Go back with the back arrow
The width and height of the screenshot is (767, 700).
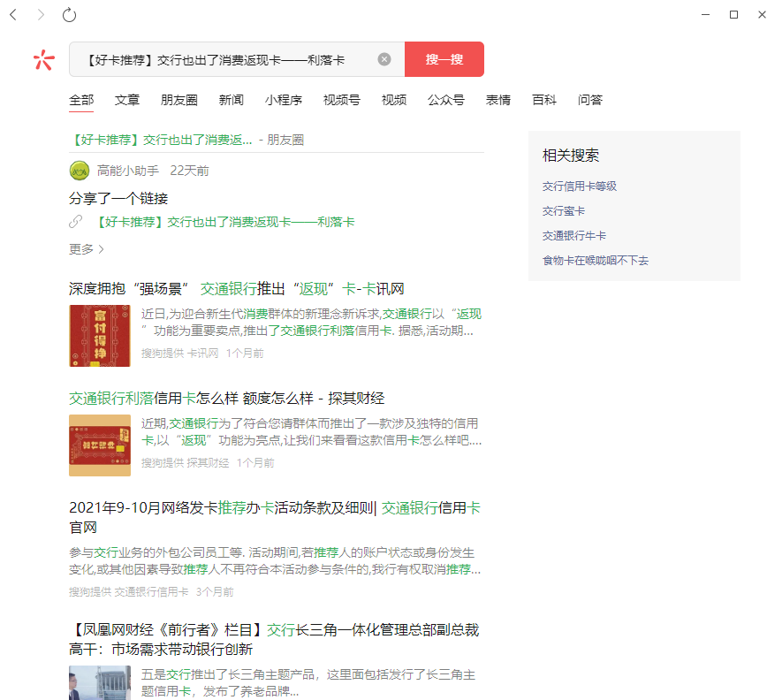click(13, 15)
